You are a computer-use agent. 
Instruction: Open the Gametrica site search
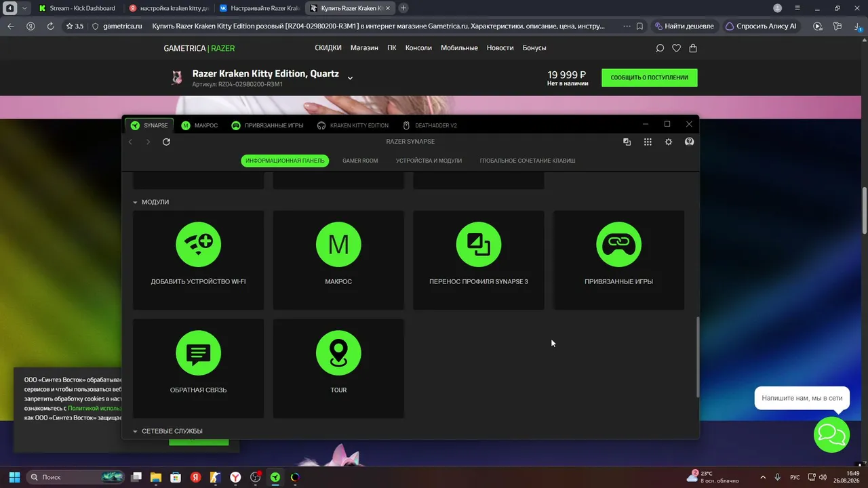pyautogui.click(x=660, y=48)
